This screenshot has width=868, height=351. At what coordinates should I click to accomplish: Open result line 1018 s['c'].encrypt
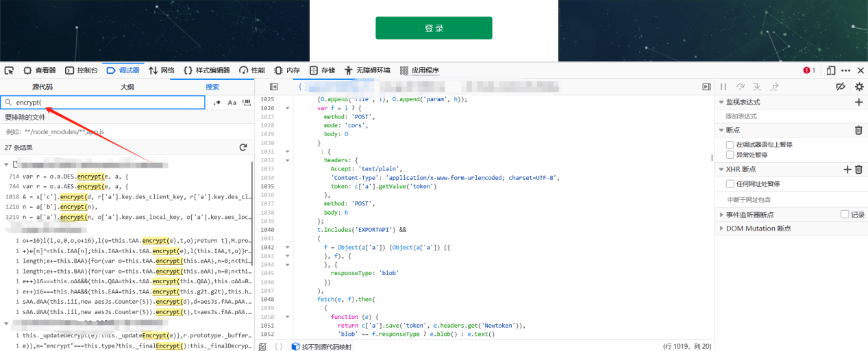click(129, 196)
